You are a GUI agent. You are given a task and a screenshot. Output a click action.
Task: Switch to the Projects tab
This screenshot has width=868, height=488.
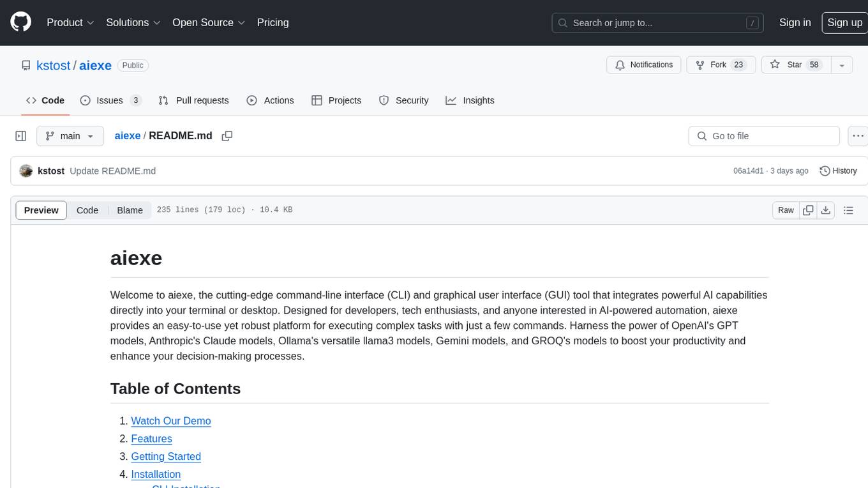[336, 100]
